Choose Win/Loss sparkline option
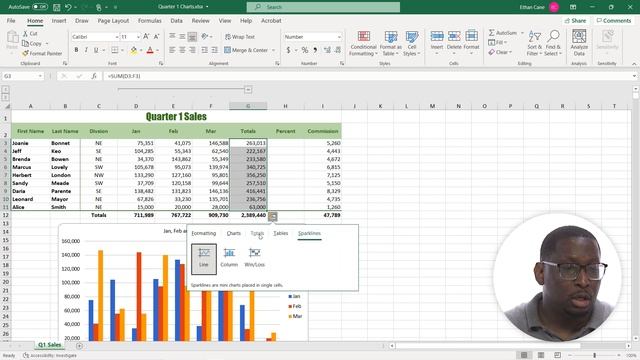The width and height of the screenshot is (640, 360). tap(254, 258)
